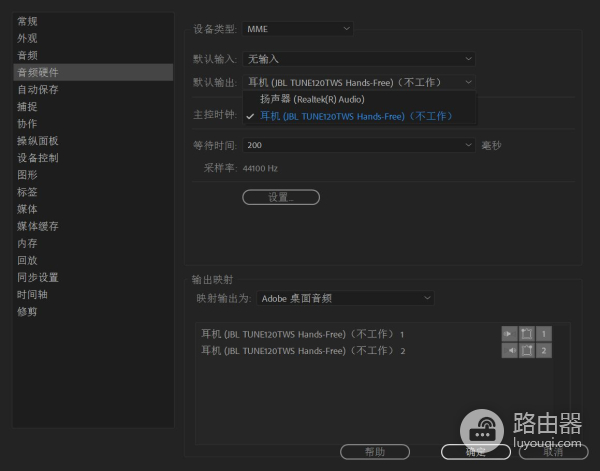Click the 帮助 button

click(375, 452)
